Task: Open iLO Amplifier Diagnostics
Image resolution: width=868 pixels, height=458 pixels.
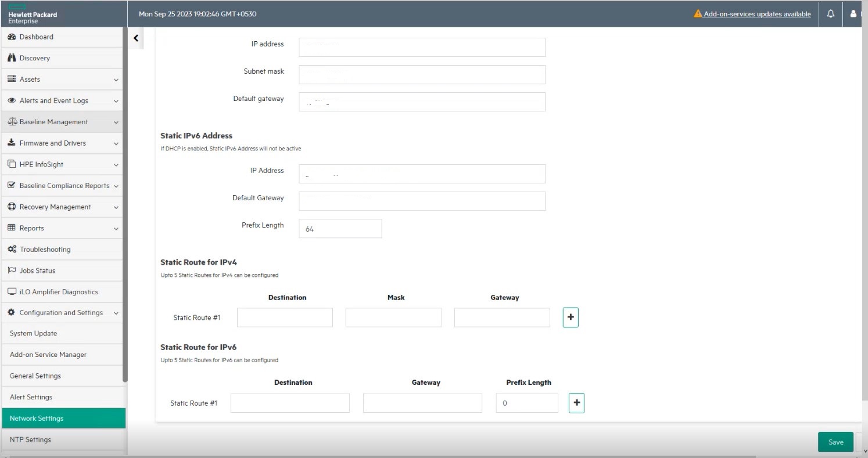Action: pyautogui.click(x=59, y=291)
